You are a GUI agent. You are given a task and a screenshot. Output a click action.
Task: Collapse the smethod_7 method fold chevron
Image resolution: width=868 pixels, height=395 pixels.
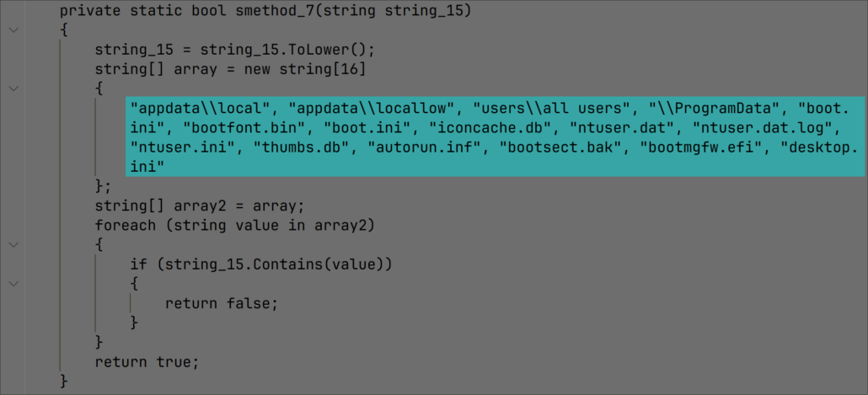[13, 30]
